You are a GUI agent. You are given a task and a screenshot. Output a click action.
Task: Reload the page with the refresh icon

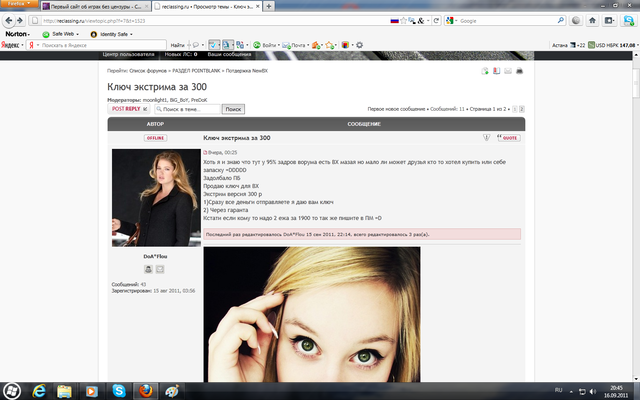436,20
